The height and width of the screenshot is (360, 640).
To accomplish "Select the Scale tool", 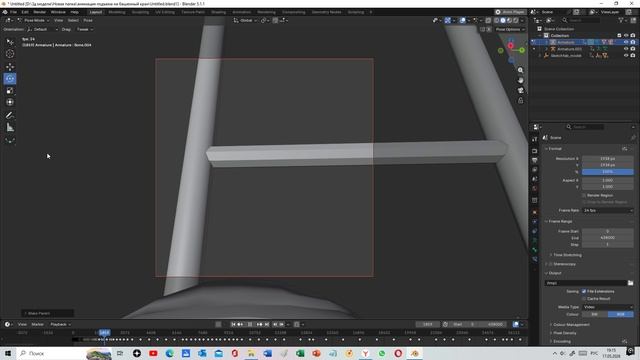I will [x=10, y=90].
